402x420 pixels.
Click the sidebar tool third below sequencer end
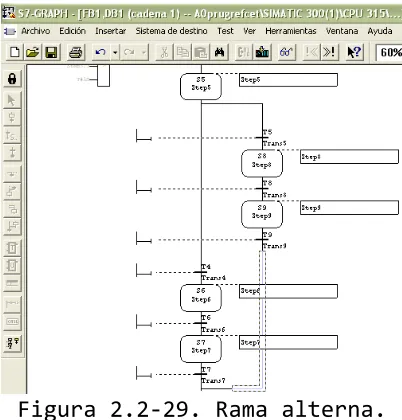click(12, 209)
